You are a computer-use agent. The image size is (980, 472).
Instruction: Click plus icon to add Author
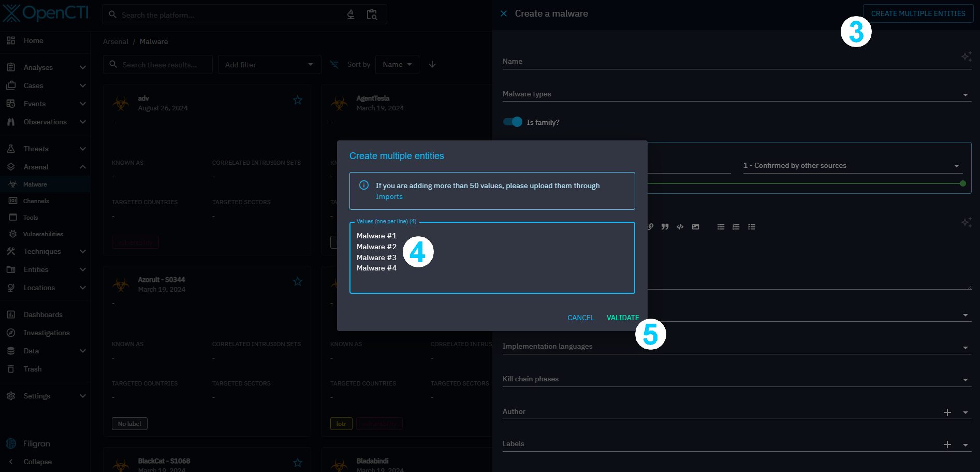[x=947, y=412]
